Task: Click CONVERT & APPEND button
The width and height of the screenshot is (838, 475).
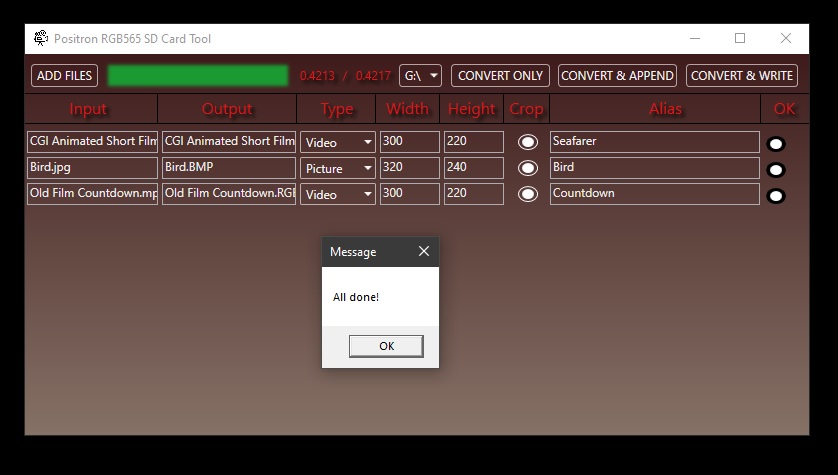Action: (x=617, y=76)
